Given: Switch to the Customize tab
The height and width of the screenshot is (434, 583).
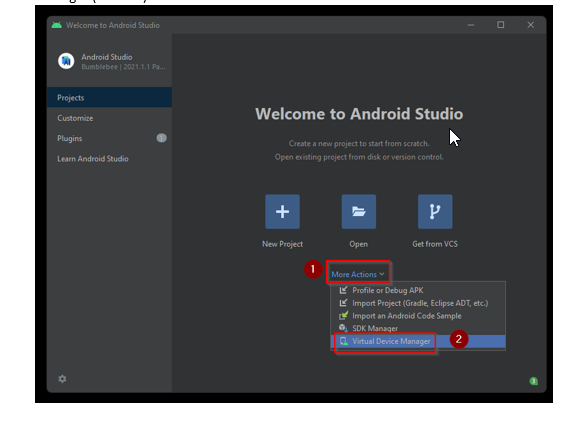Looking at the screenshot, I should (x=109, y=118).
